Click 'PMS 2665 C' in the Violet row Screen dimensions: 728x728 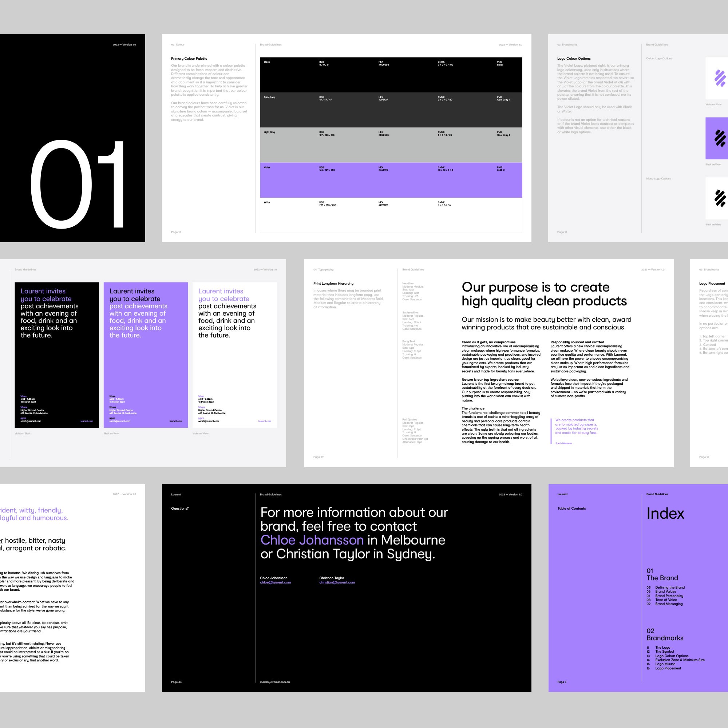coord(500,169)
